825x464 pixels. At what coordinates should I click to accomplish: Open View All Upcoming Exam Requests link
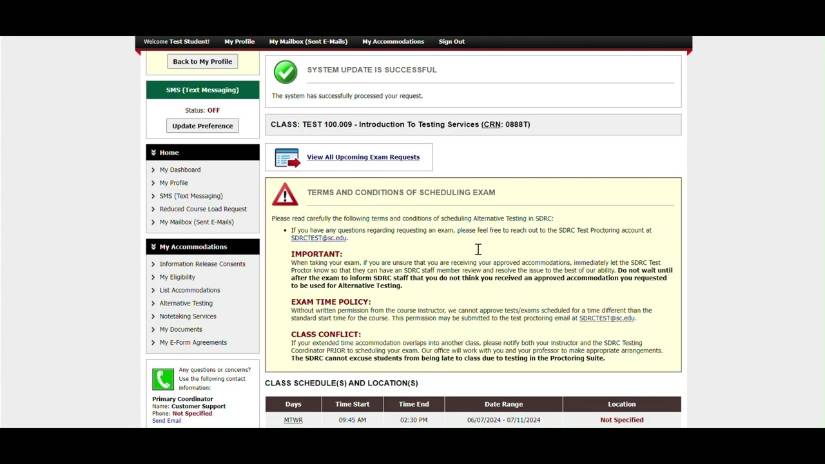click(363, 157)
